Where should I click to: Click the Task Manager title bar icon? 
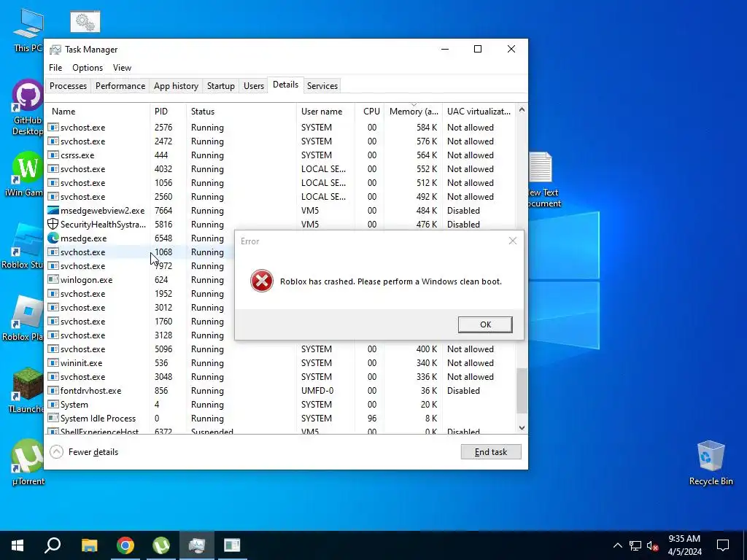(55, 50)
